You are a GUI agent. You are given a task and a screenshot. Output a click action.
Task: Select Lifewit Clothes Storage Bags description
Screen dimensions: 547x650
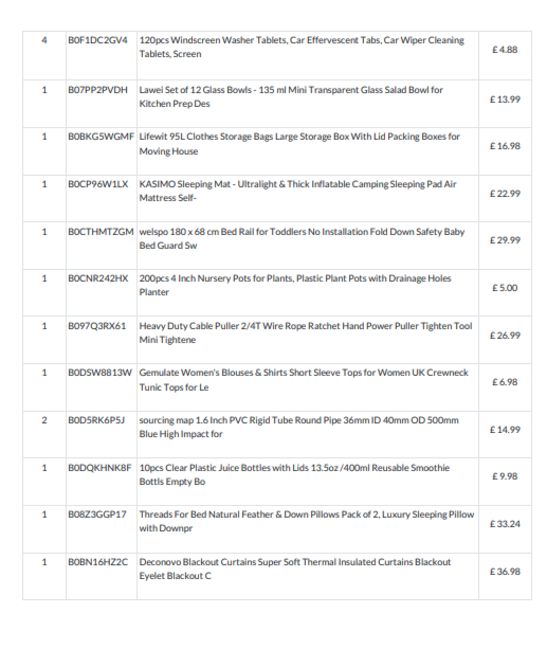pyautogui.click(x=300, y=144)
